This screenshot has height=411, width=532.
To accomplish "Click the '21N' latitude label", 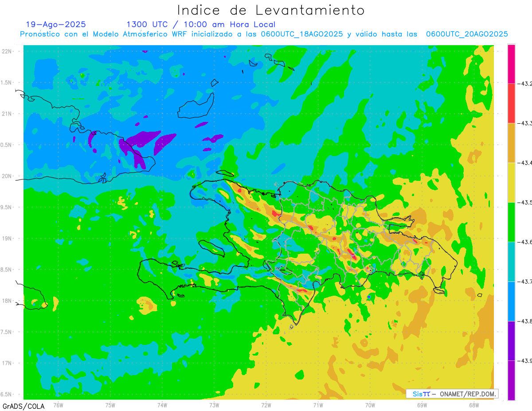I will point(7,114).
